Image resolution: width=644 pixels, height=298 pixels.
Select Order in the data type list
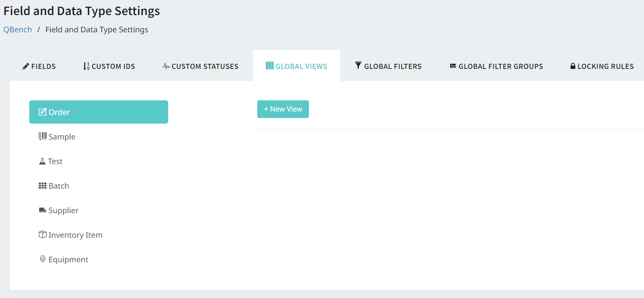(x=99, y=112)
